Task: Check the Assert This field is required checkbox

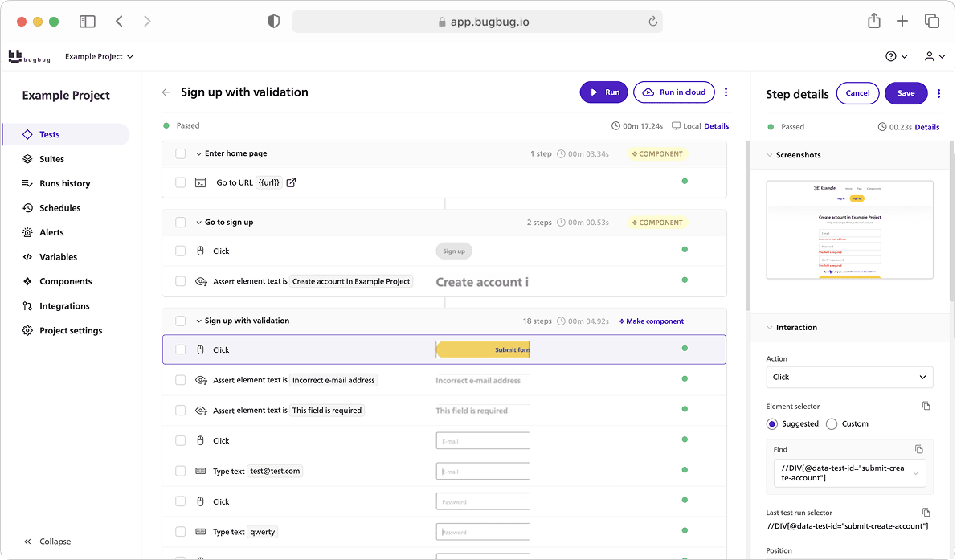Action: pos(181,410)
